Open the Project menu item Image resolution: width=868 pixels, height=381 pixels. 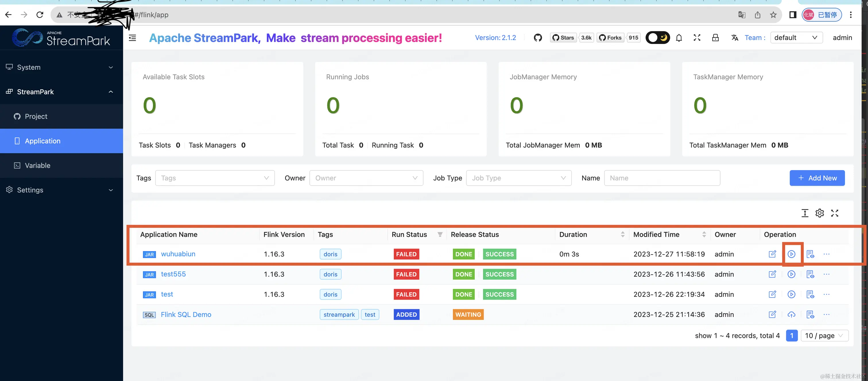(61, 116)
